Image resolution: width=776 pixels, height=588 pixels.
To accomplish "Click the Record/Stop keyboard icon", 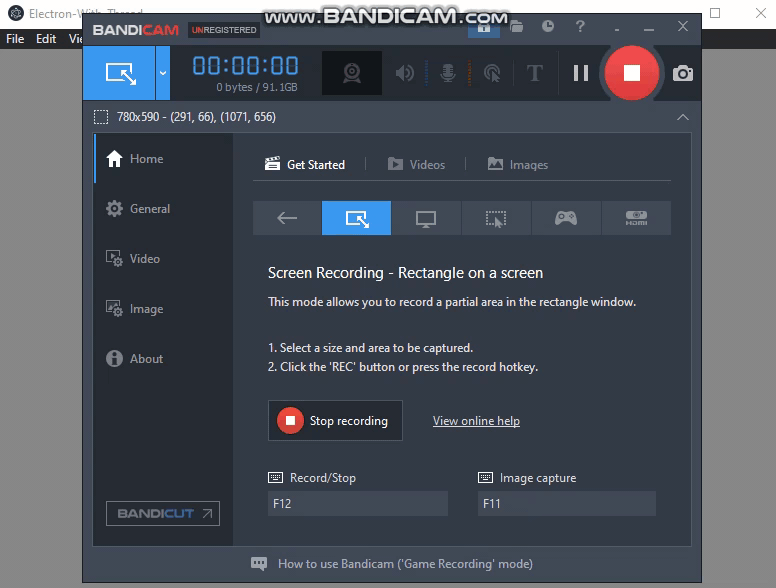I will [276, 478].
